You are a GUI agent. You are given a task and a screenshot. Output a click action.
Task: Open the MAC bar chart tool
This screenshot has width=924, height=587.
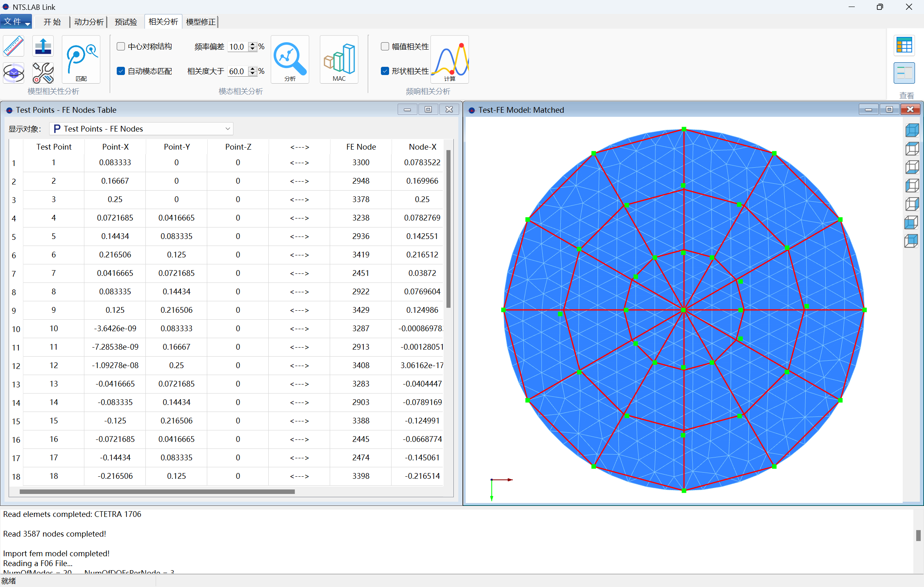[339, 59]
